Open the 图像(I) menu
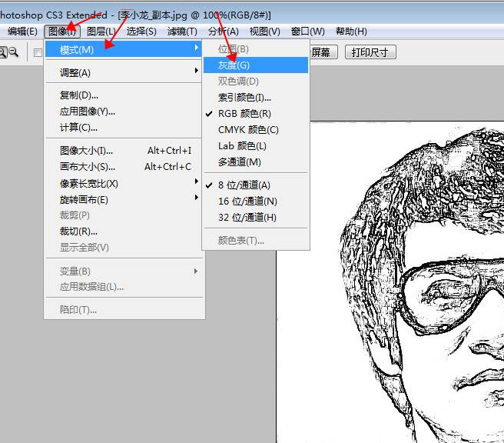This screenshot has height=443, width=504. click(x=61, y=32)
